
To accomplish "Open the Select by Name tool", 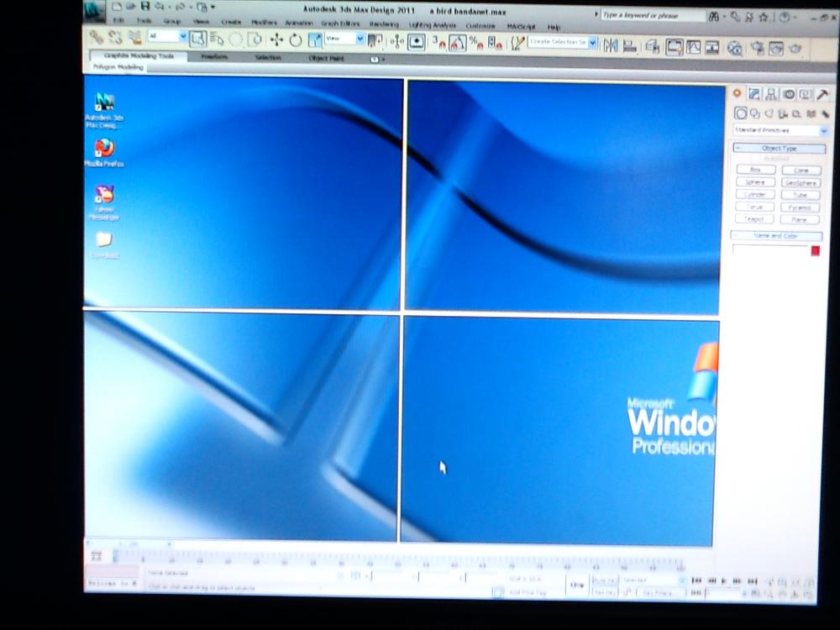I will pos(217,39).
